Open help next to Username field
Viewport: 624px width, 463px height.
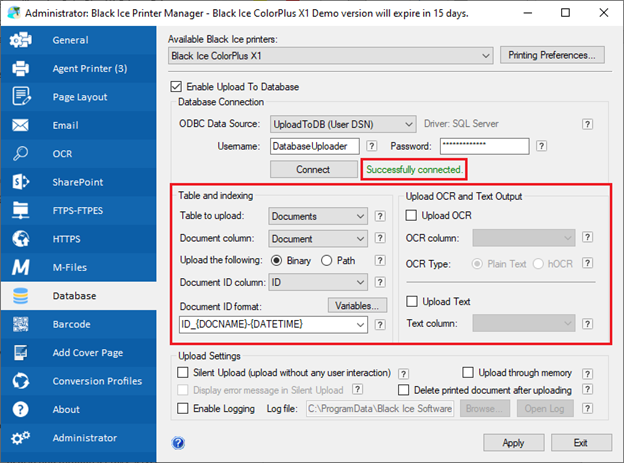(372, 146)
